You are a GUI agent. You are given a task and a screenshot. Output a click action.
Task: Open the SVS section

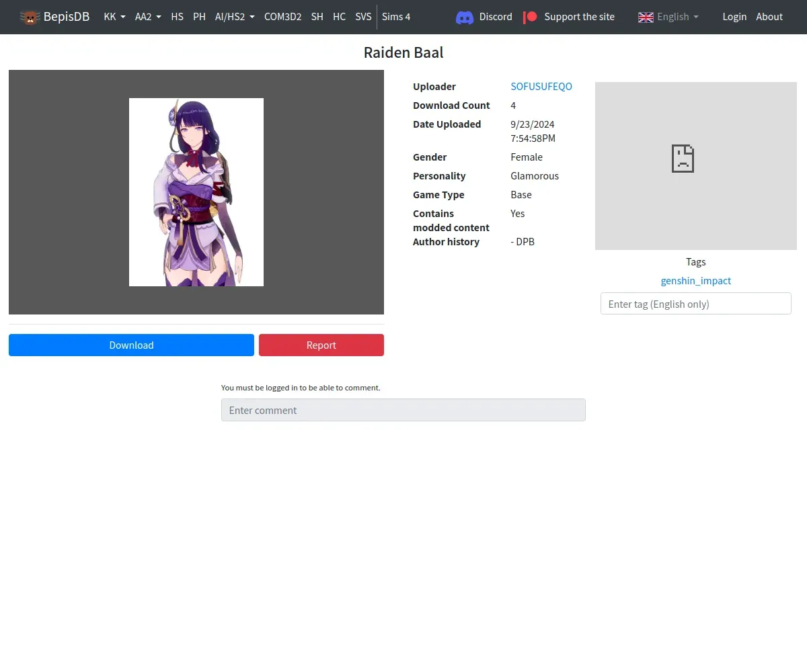363,17
